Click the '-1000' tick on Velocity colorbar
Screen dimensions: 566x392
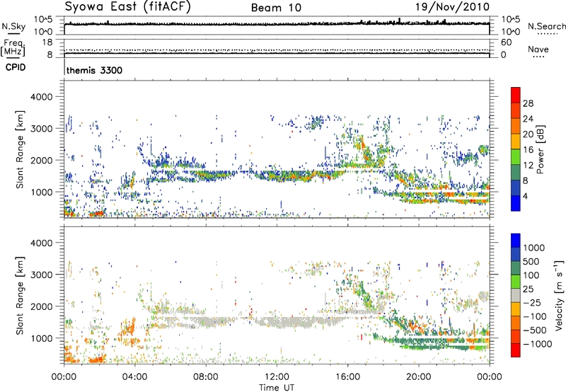coord(537,344)
